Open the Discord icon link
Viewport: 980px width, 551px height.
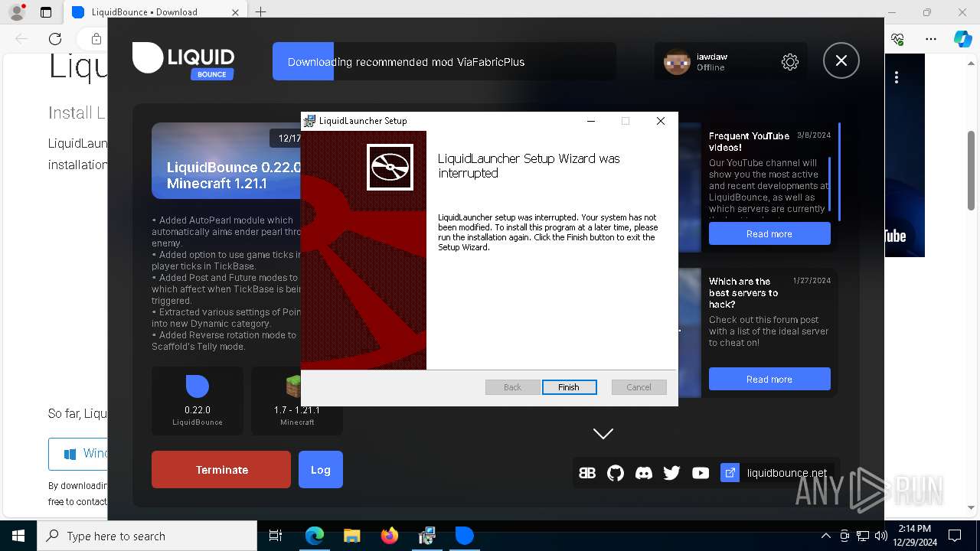644,473
